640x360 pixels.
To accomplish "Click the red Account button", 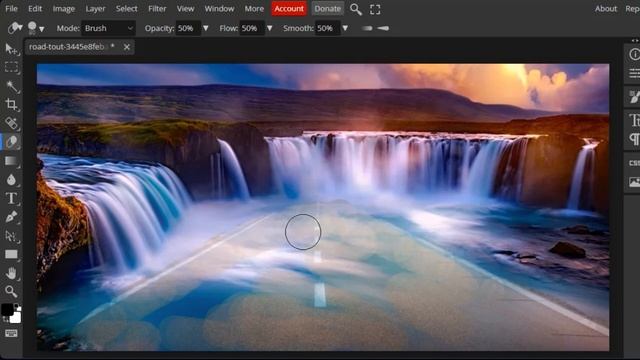I will tap(289, 9).
